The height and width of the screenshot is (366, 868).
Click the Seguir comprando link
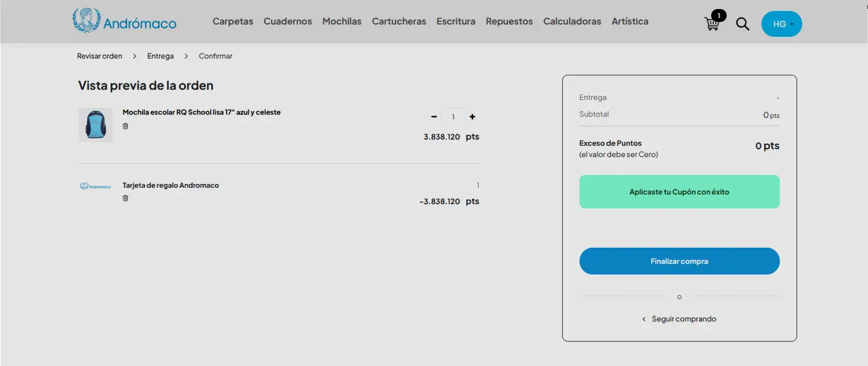pyautogui.click(x=683, y=319)
